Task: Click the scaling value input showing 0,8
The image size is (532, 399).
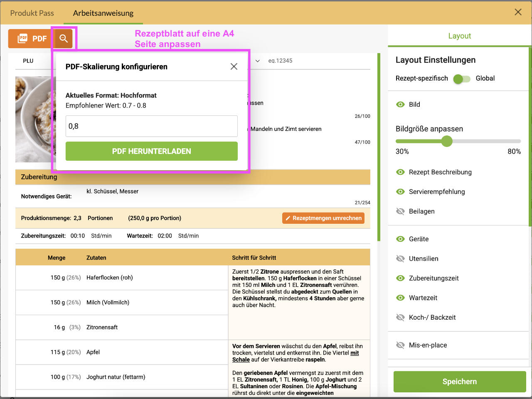Action: click(x=151, y=126)
